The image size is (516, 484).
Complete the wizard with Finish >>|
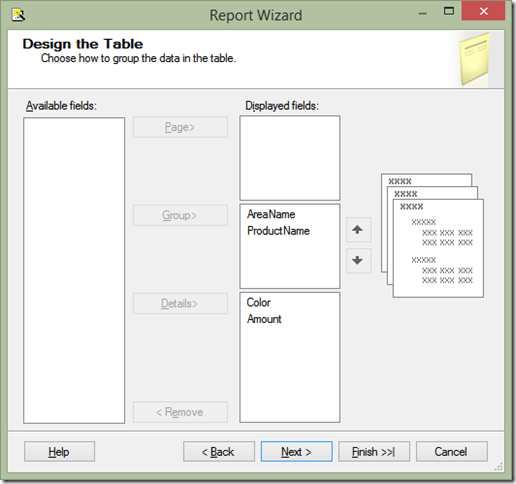[x=374, y=452]
